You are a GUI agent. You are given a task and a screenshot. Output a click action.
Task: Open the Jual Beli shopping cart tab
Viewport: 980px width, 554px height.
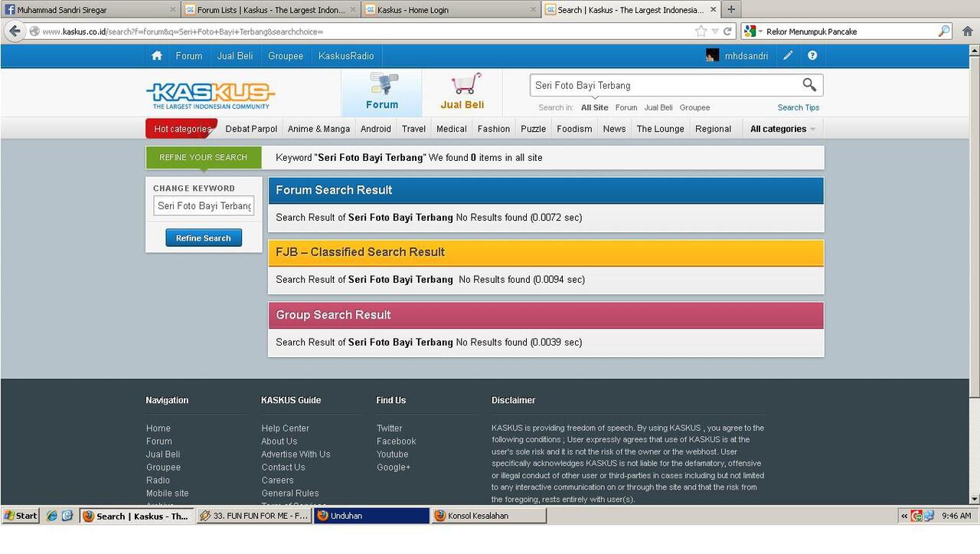pos(462,93)
